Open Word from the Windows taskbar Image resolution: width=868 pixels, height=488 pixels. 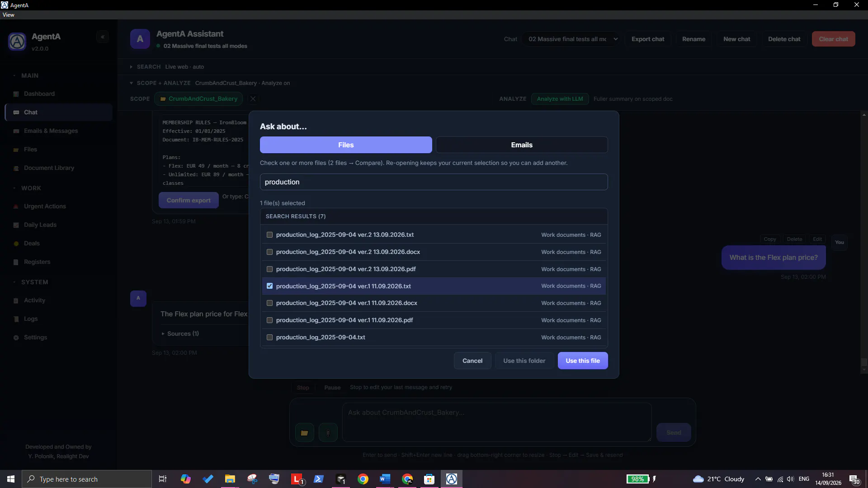[x=385, y=479]
